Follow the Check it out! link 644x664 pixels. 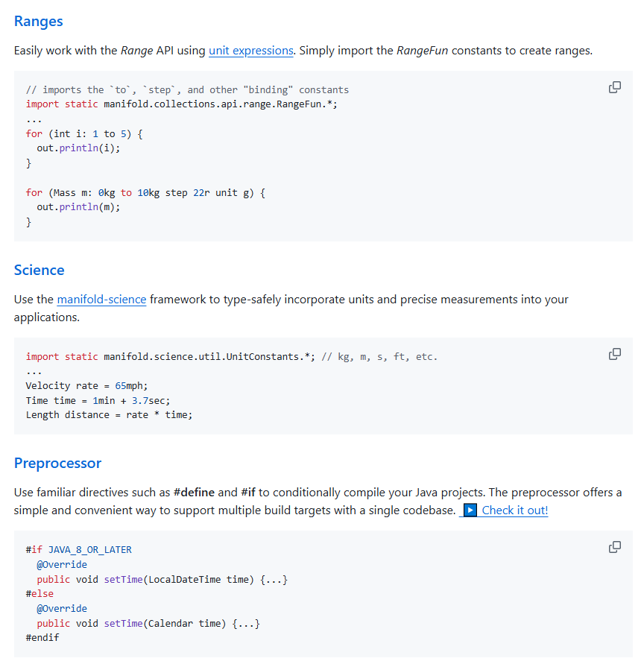point(514,510)
